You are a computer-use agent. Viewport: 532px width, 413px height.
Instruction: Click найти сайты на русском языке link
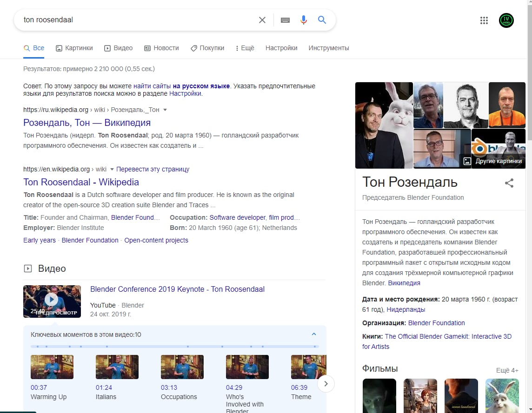(181, 86)
